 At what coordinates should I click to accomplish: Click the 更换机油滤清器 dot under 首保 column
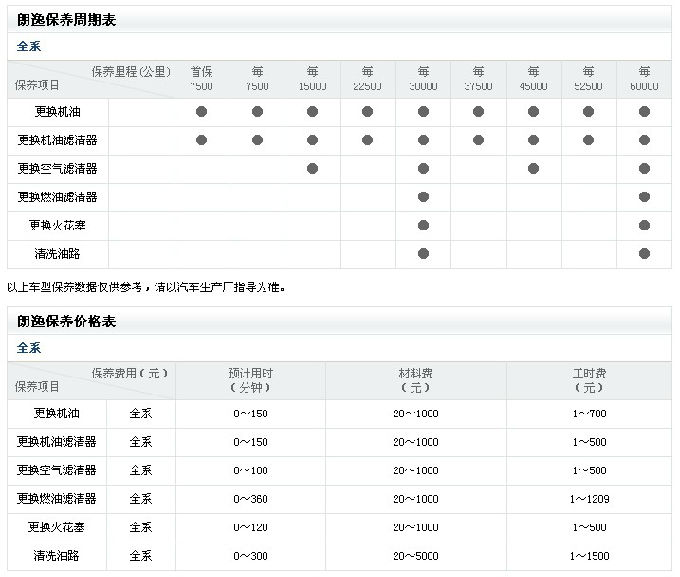(x=202, y=140)
